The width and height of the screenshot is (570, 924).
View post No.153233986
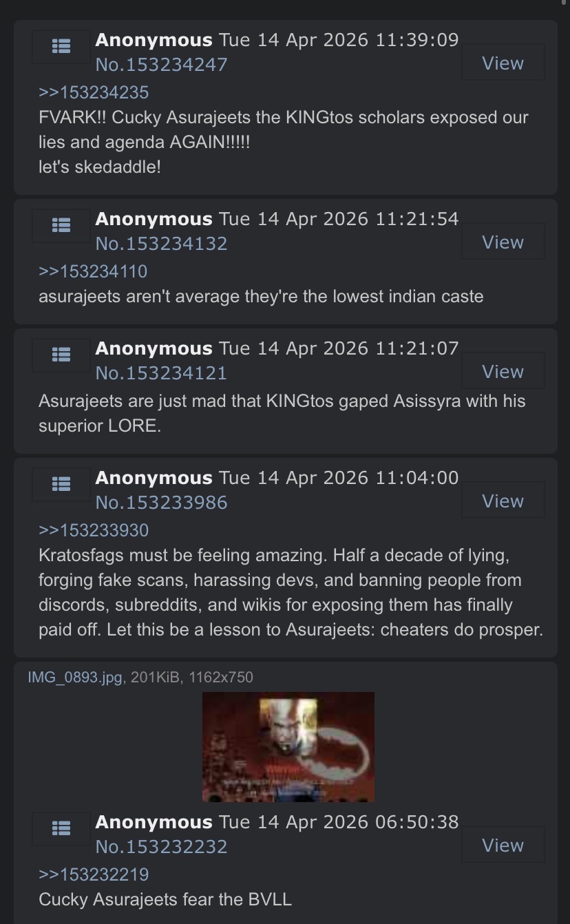point(503,501)
